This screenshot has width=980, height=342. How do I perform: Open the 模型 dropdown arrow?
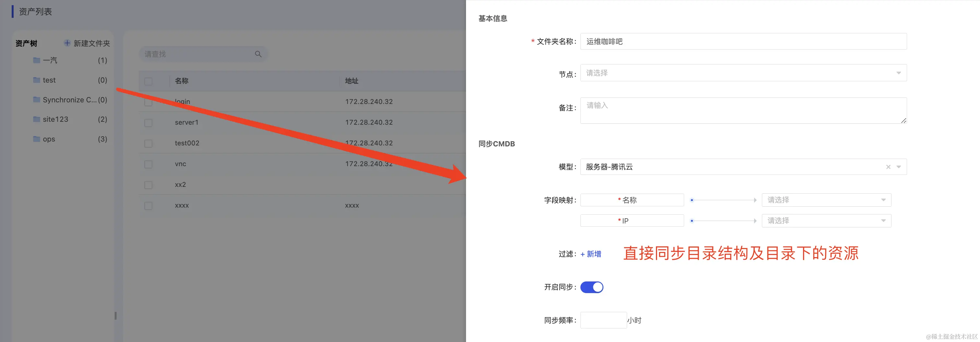[899, 167]
